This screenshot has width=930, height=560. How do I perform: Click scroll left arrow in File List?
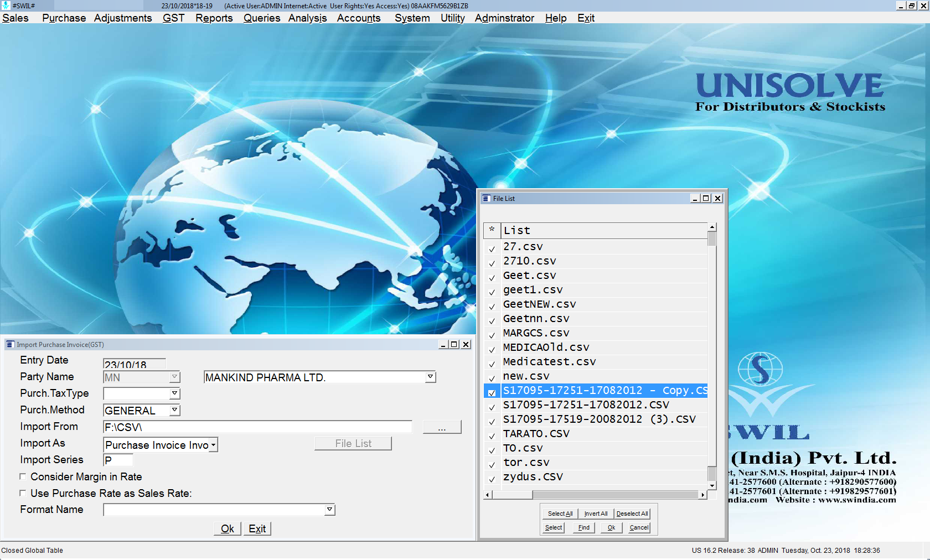pos(488,495)
